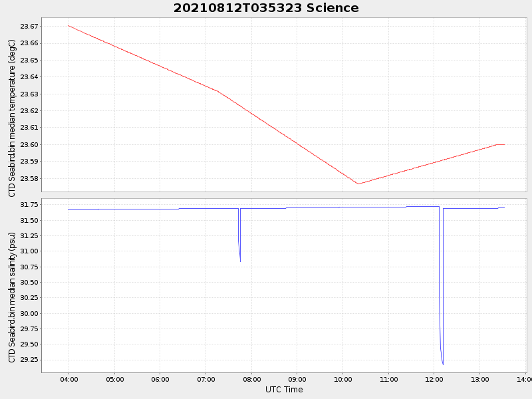Screen dimensions: 532x399
Task: Click the red temperature line start at 04:00
Action: (68, 25)
